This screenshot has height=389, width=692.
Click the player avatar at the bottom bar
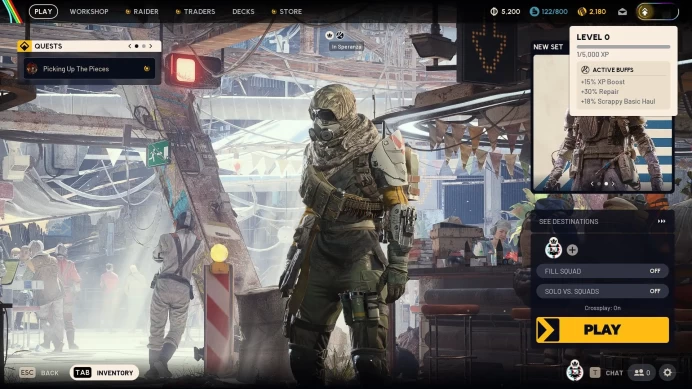(575, 371)
